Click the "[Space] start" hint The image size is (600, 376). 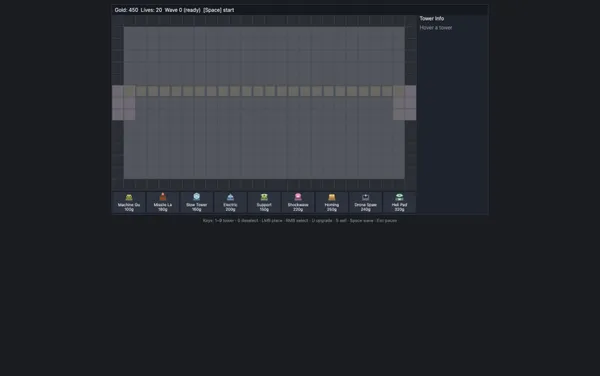click(218, 10)
